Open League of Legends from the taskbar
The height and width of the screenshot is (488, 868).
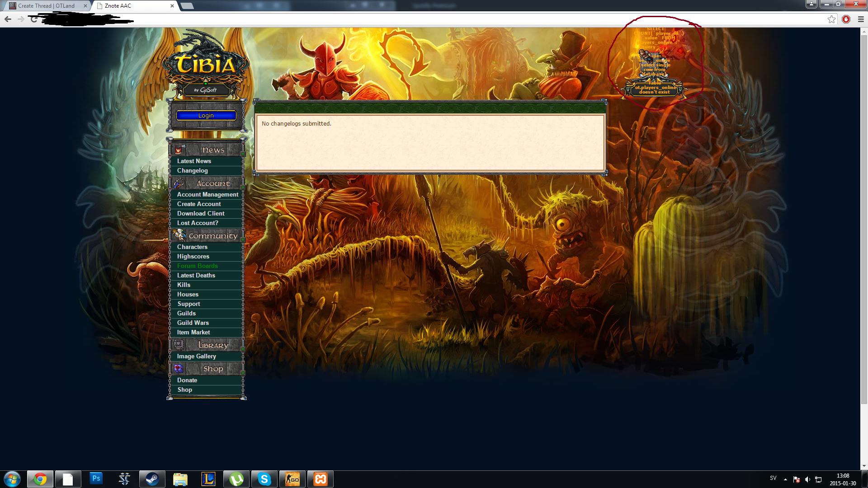[x=208, y=479]
